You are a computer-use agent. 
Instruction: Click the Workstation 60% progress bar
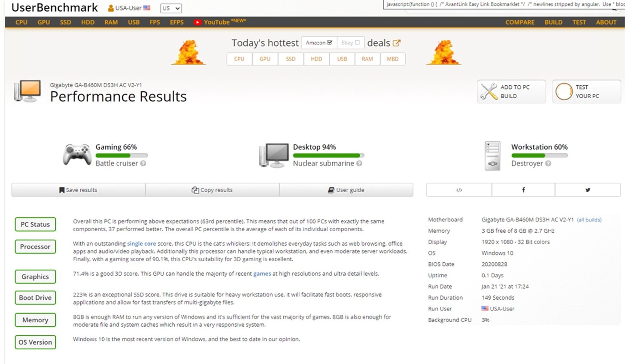tap(540, 156)
